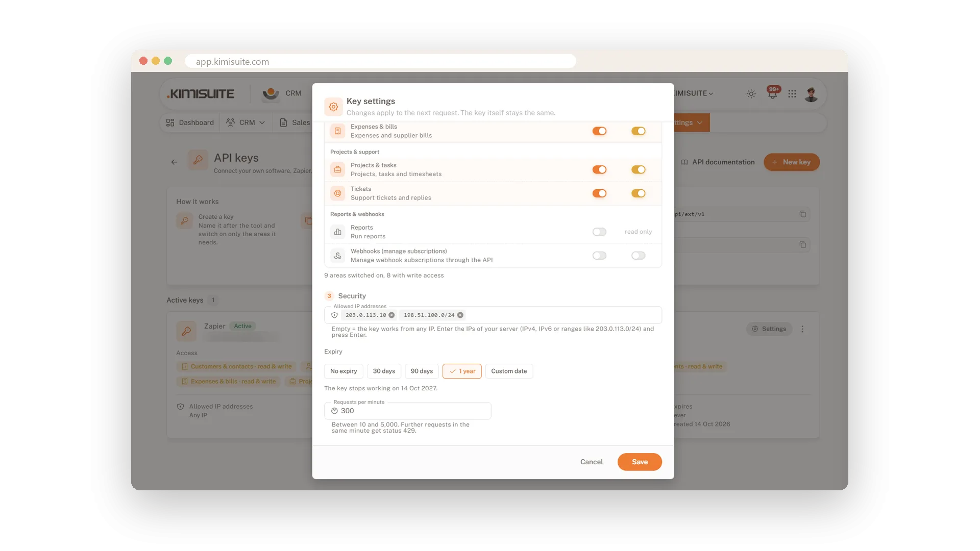This screenshot has height=551, width=980.
Task: Expand the CRM nav dropdown
Action: click(x=246, y=122)
